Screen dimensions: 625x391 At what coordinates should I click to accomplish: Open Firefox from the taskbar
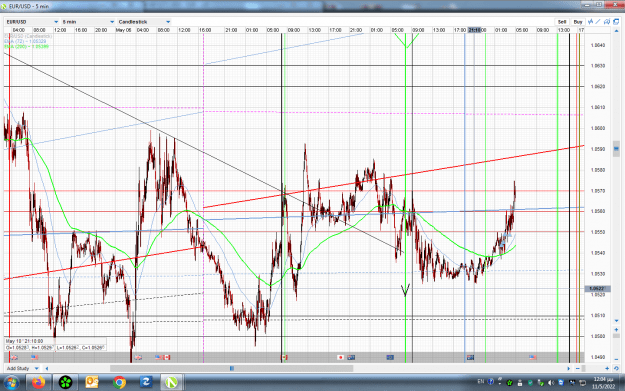pyautogui.click(x=39, y=383)
